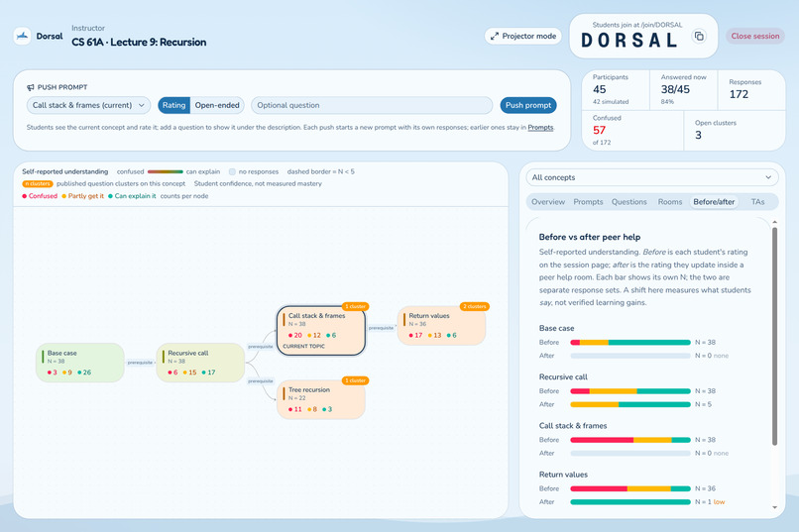This screenshot has height=532, width=799.
Task: Click the Before/after panel scrollbar thumb
Action: (x=774, y=336)
